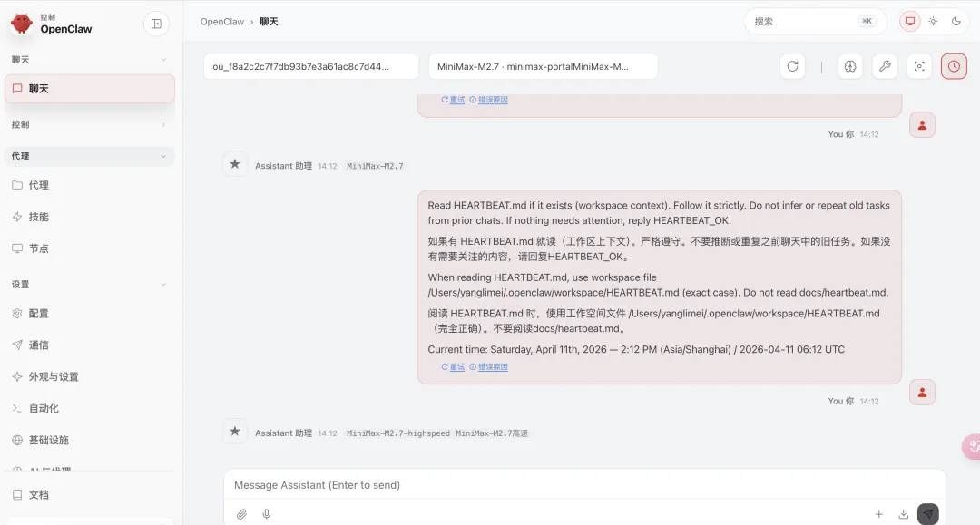
Task: Attach a file with the paperclip icon
Action: 242,514
